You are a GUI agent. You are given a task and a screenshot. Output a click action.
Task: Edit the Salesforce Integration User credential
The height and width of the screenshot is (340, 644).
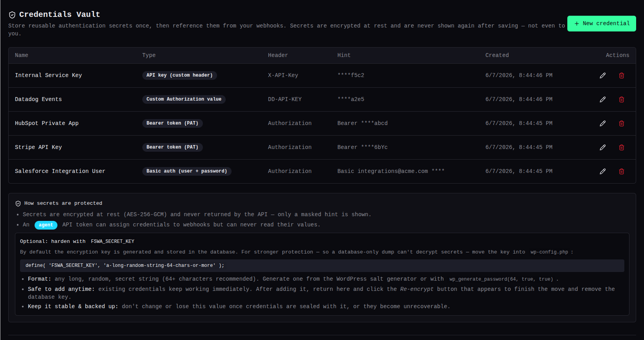(603, 171)
